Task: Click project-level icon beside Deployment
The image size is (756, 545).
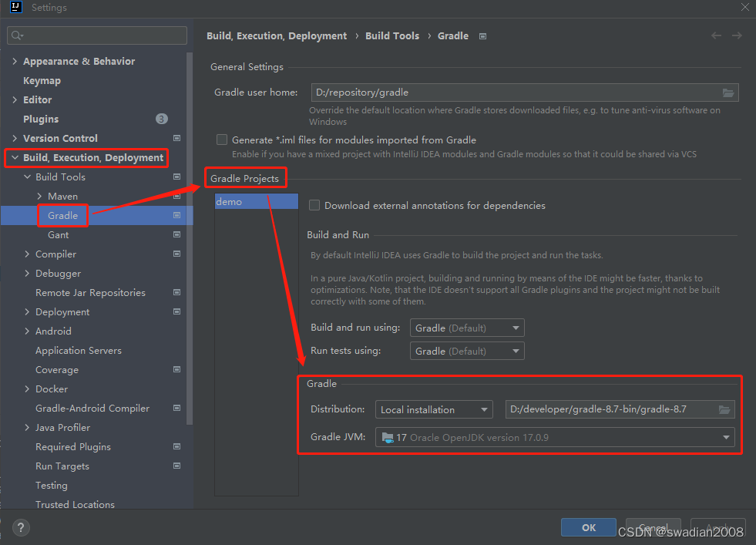Action: click(x=177, y=312)
